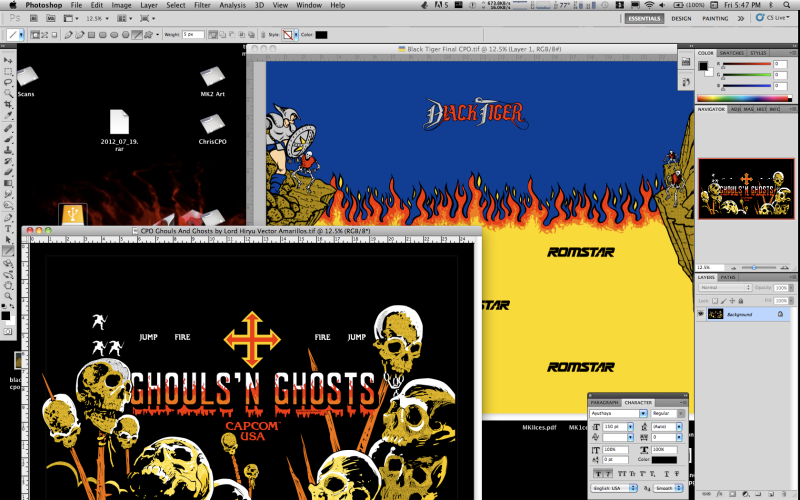Select the Gradient tool

tap(8, 183)
